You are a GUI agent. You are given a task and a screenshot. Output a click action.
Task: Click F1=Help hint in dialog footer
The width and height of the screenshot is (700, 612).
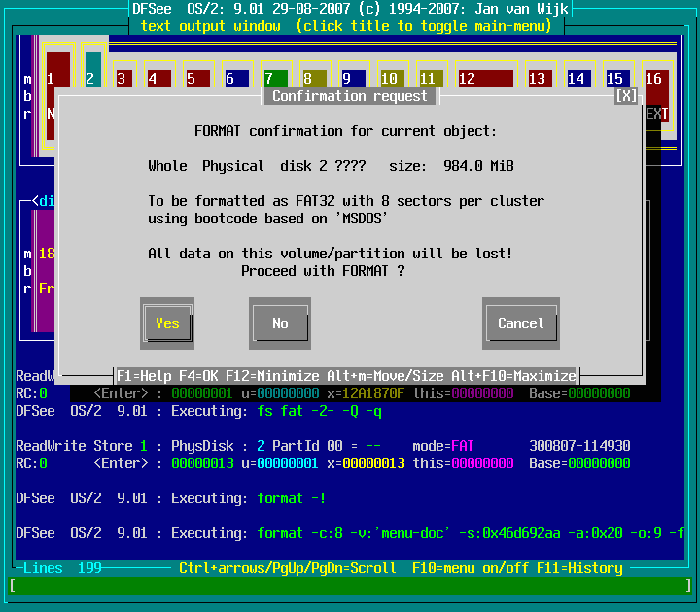point(146,376)
